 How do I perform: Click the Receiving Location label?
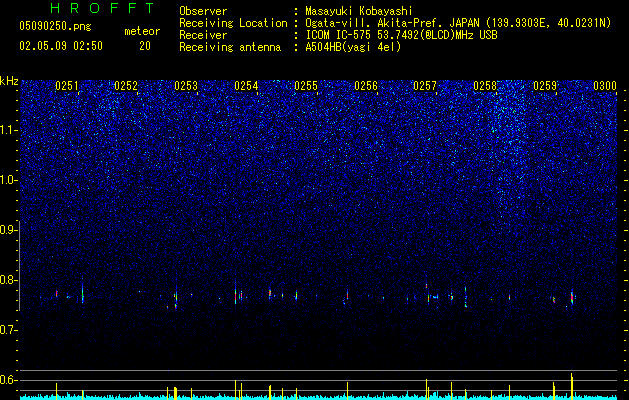[x=233, y=23]
